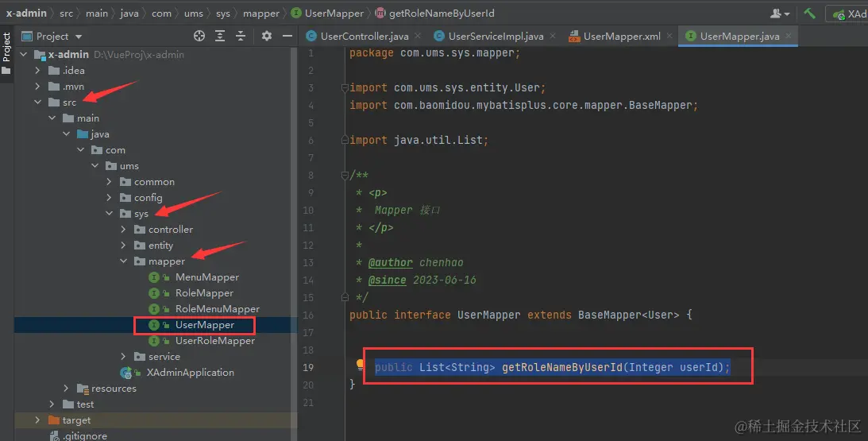Click the @author tag in the Javadoc

(x=390, y=262)
